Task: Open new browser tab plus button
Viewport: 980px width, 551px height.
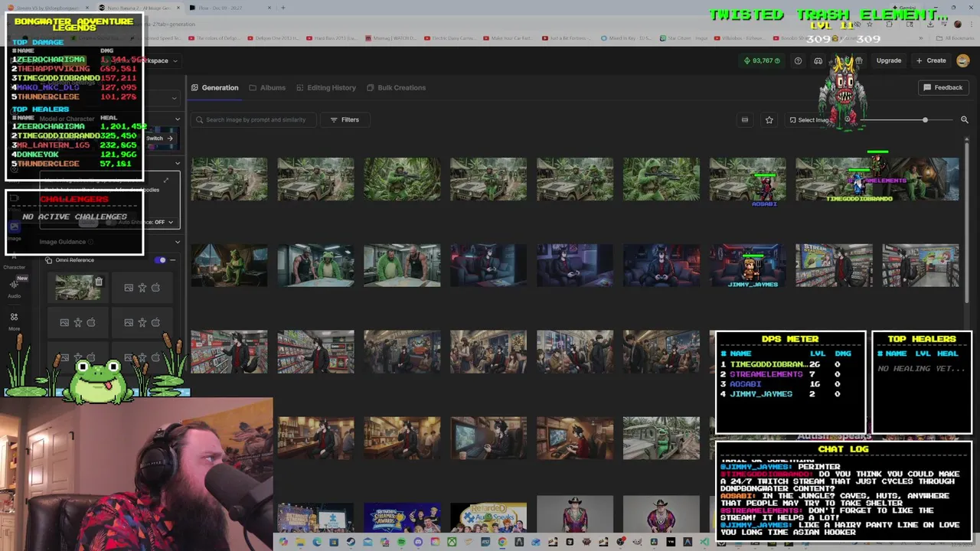Action: (x=283, y=8)
